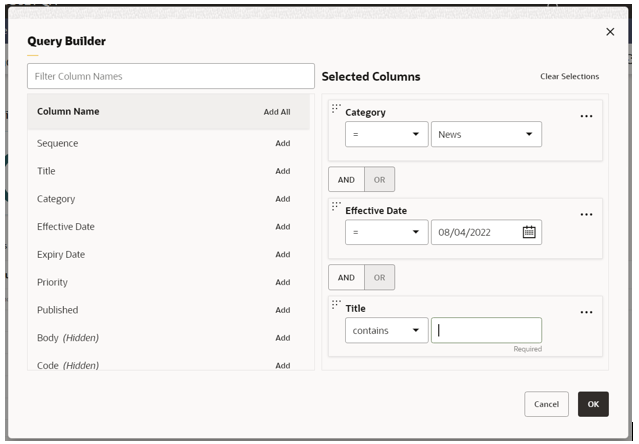Add the hidden Body column
Screen dimensions: 639x444
pos(282,338)
